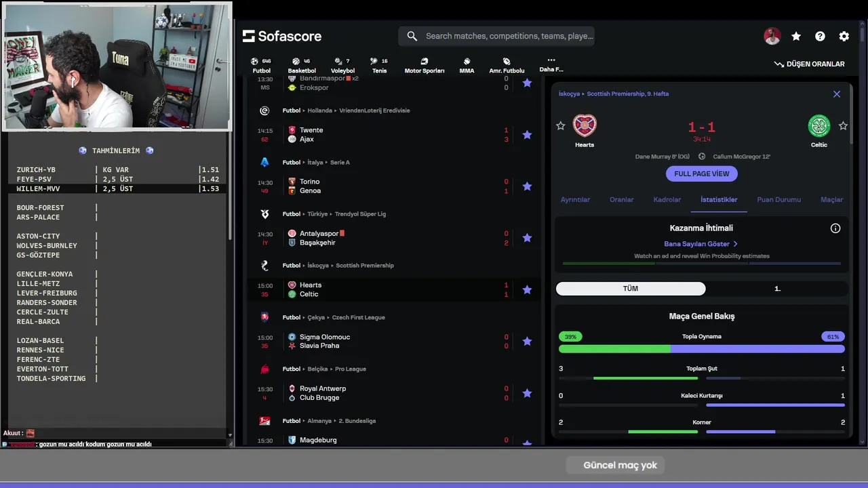Select the MMA sport icon
This screenshot has height=488, width=868.
click(x=467, y=61)
